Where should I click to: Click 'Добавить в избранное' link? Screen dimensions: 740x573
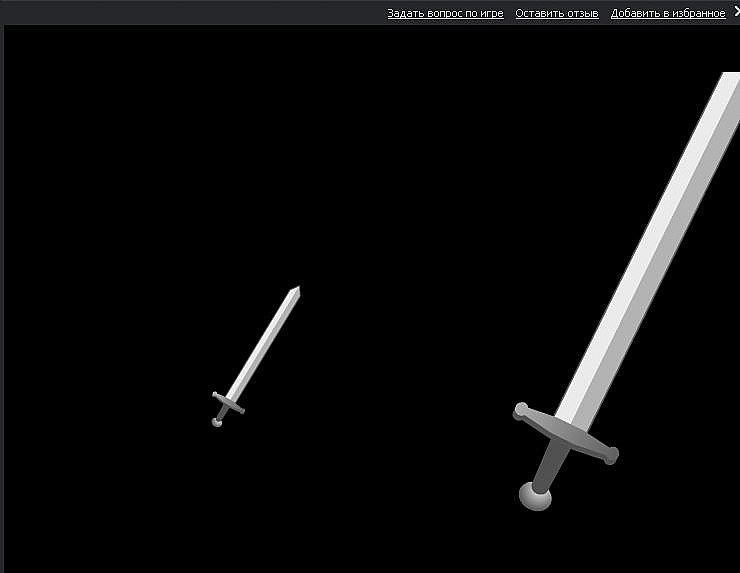[668, 13]
